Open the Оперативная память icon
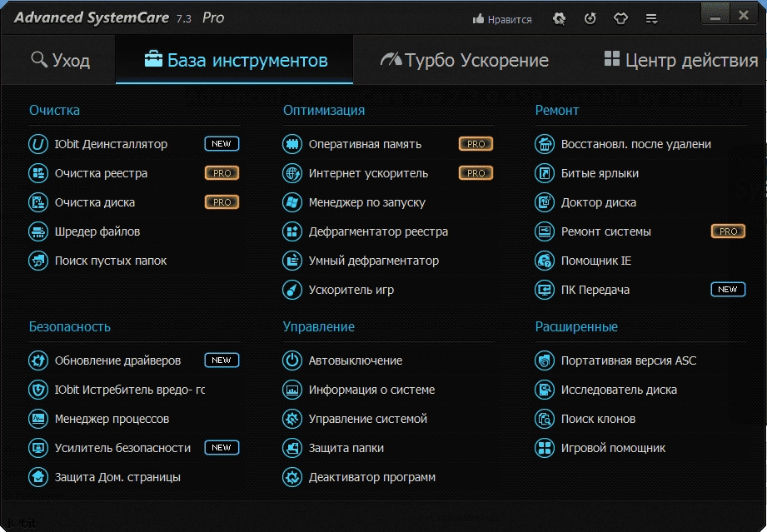 [x=292, y=144]
